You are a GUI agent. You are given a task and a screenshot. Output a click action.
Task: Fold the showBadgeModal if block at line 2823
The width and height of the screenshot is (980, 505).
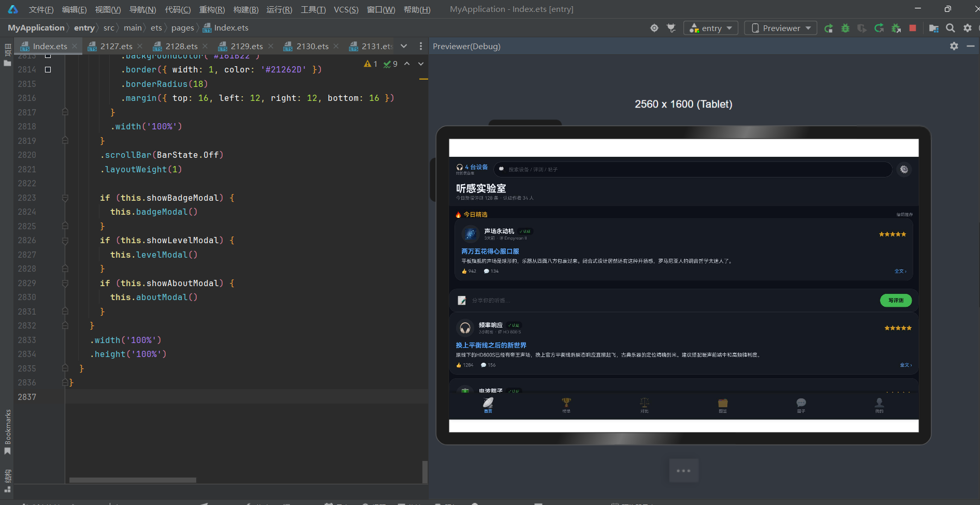(x=65, y=198)
